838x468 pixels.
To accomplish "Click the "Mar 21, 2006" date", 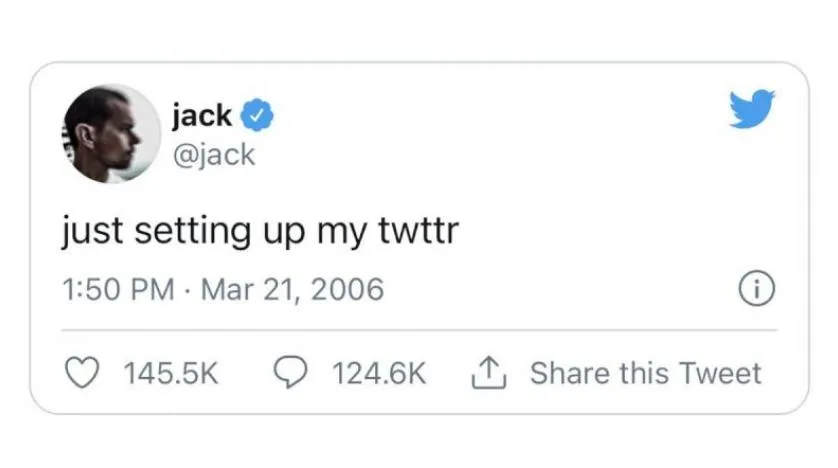I will tap(292, 290).
